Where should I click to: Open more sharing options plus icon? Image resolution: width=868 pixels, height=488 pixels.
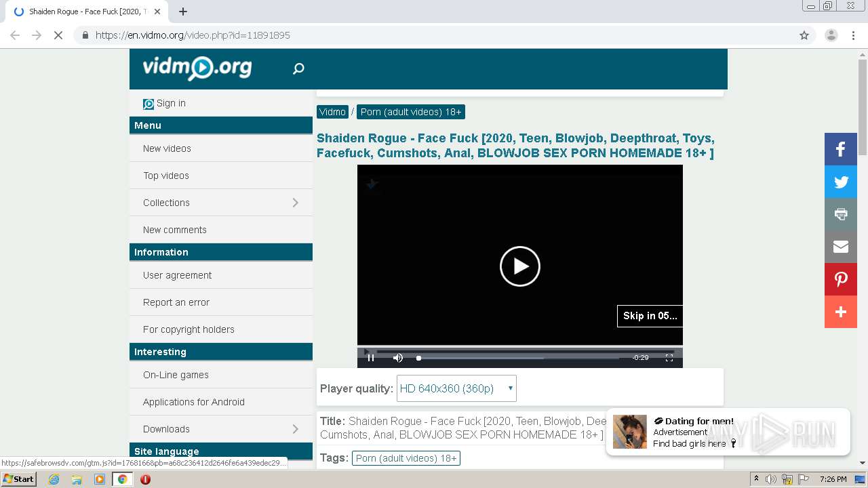pos(841,312)
